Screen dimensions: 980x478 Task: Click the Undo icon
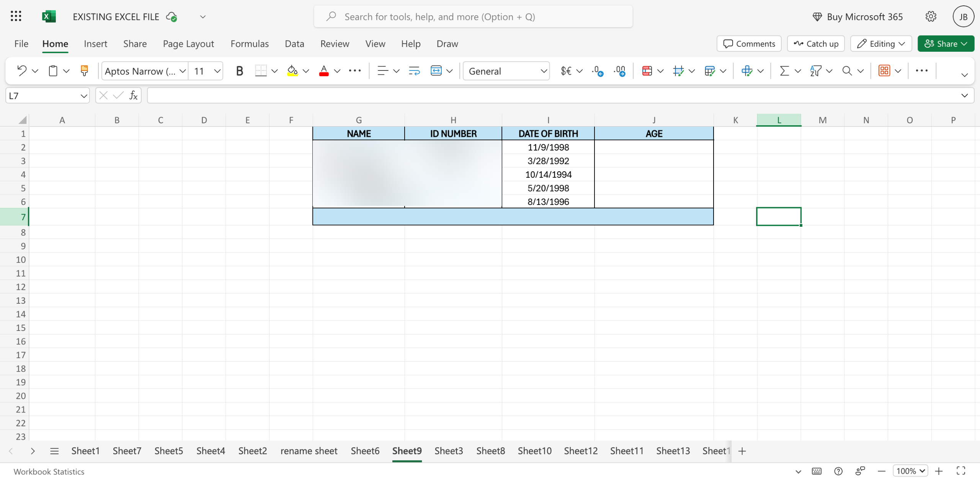pos(22,71)
